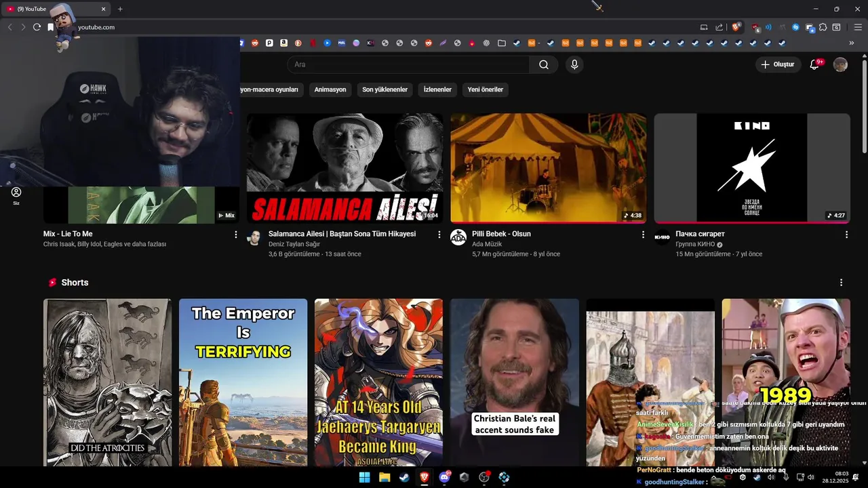
Task: Open Deniz Taylan Sağır channel avatar
Action: 255,237
